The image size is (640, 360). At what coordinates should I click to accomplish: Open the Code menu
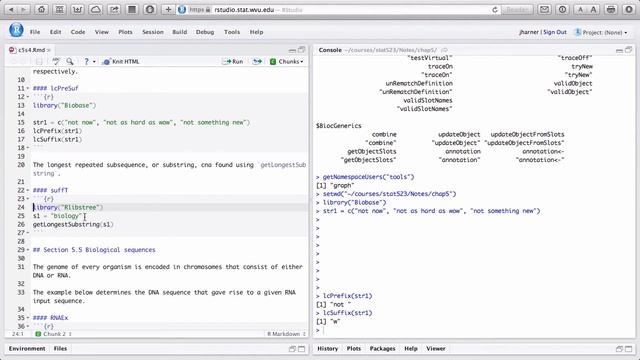pos(78,32)
